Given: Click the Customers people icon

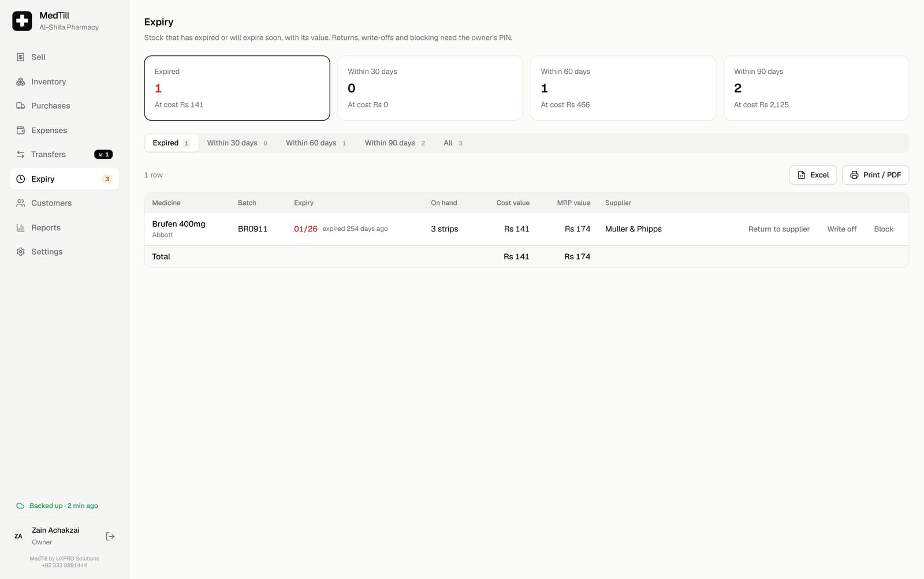Looking at the screenshot, I should [21, 203].
